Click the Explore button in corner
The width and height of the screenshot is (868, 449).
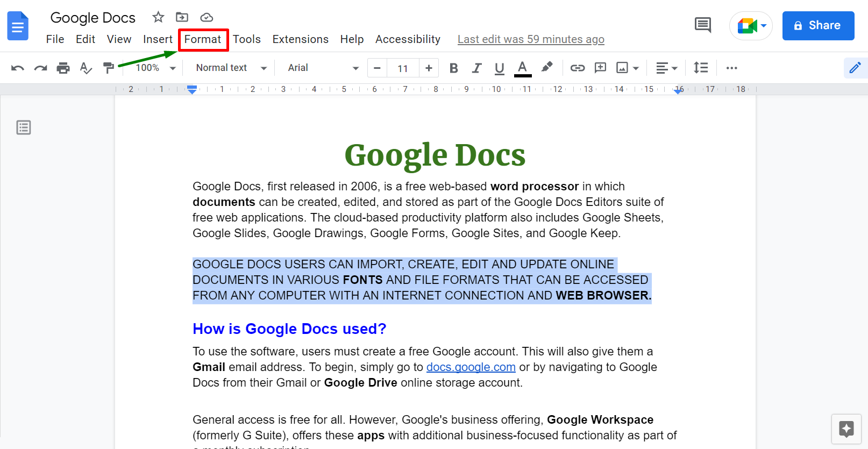point(846,429)
